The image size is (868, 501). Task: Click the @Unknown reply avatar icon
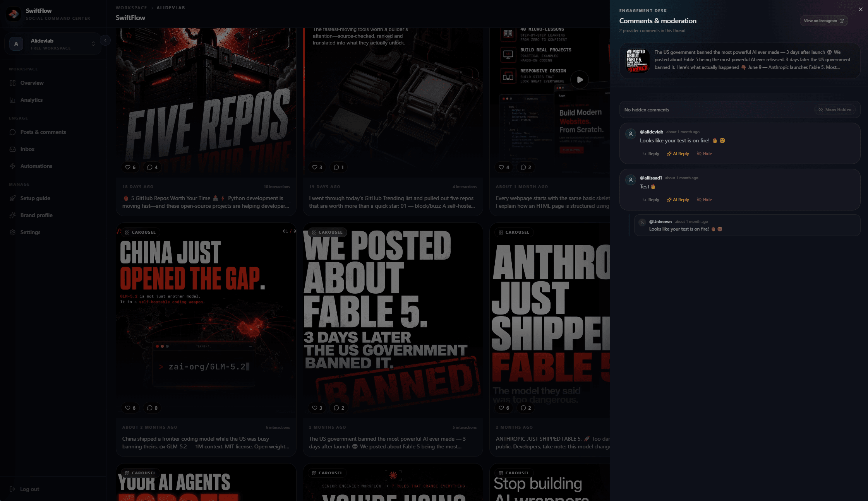pos(642,222)
